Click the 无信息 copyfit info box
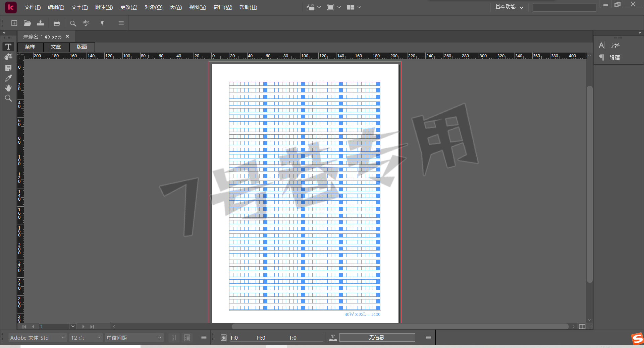This screenshot has width=644, height=348. (x=377, y=338)
